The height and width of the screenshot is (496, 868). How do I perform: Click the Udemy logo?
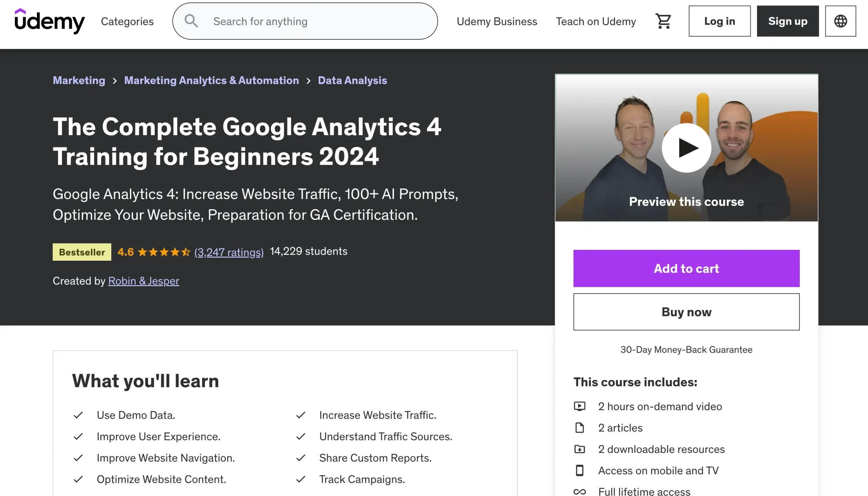coord(50,21)
